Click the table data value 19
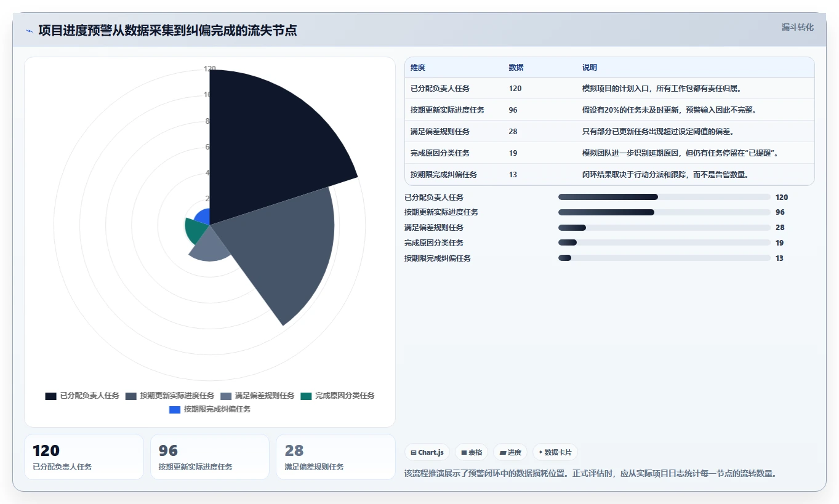Screen dimensions: 839x504 tap(513, 153)
